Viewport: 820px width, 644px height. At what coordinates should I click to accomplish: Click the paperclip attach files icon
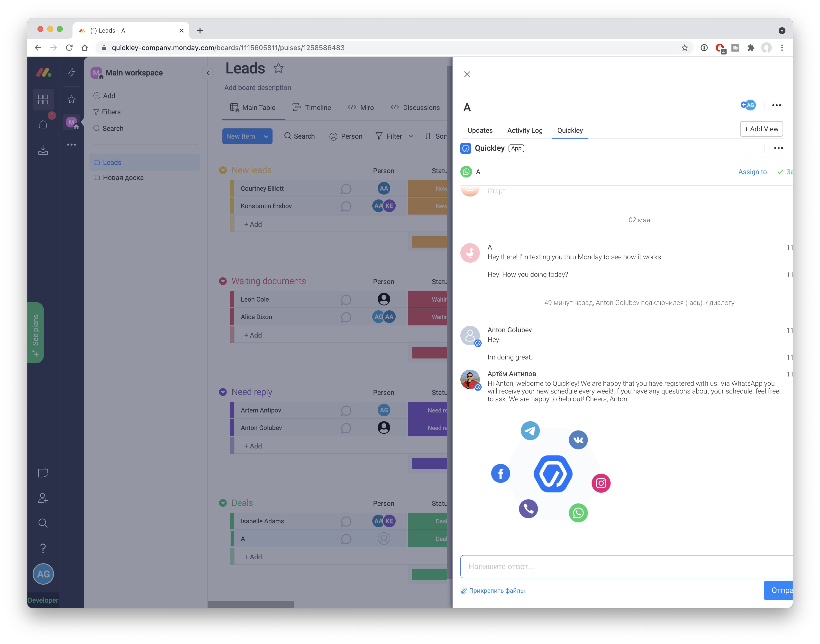click(x=464, y=591)
